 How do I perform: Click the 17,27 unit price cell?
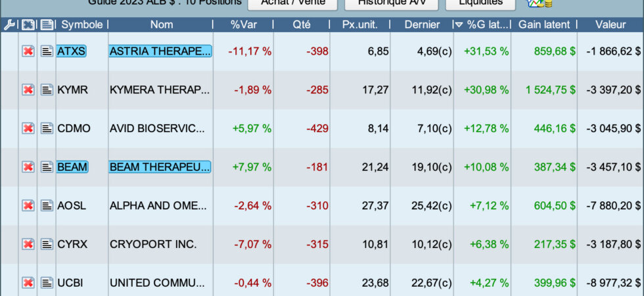375,89
